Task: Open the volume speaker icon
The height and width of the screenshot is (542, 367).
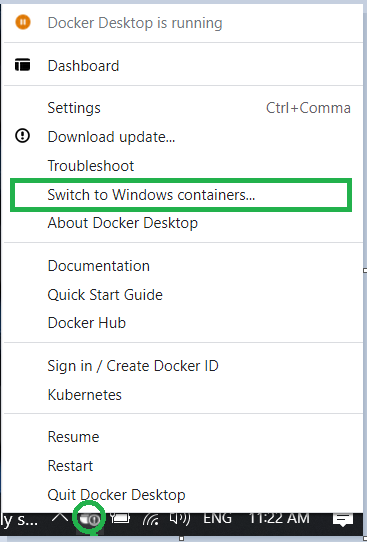Action: 179,518
